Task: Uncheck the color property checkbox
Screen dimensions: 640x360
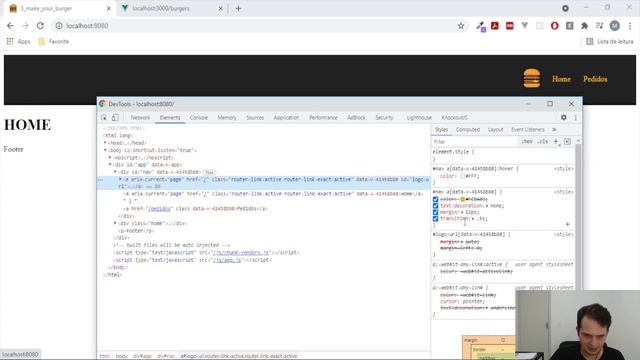Action: pos(436,200)
